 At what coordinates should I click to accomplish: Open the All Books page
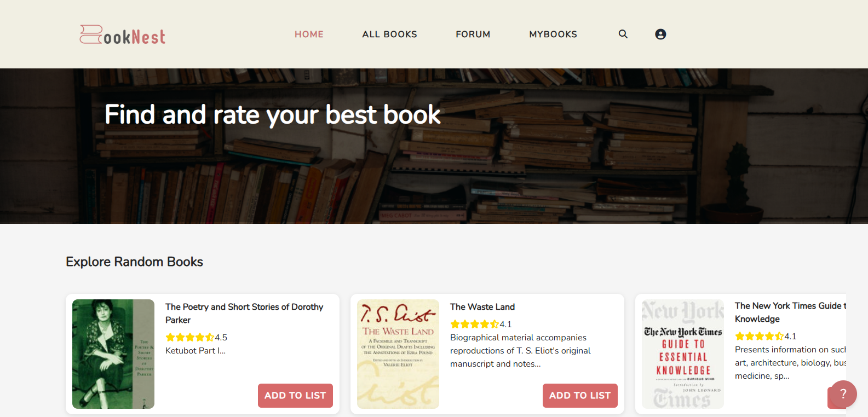pyautogui.click(x=389, y=34)
